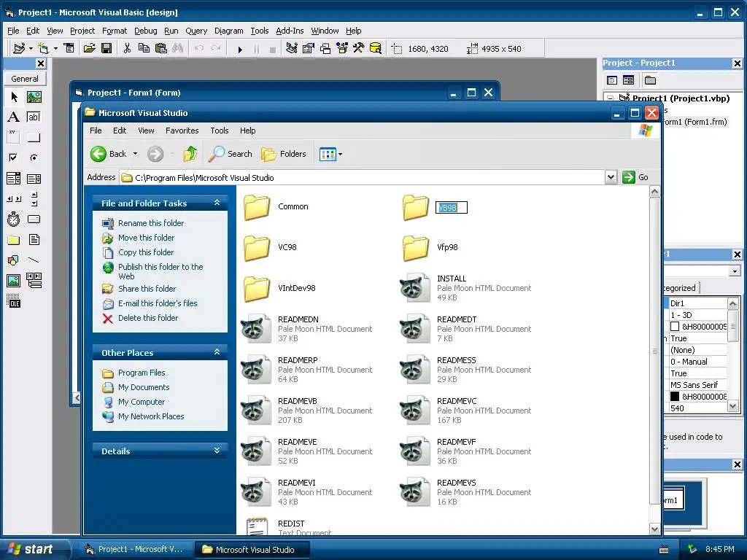Image resolution: width=747 pixels, height=560 pixels.
Task: Collapse File and Folder Tasks section
Action: click(217, 203)
